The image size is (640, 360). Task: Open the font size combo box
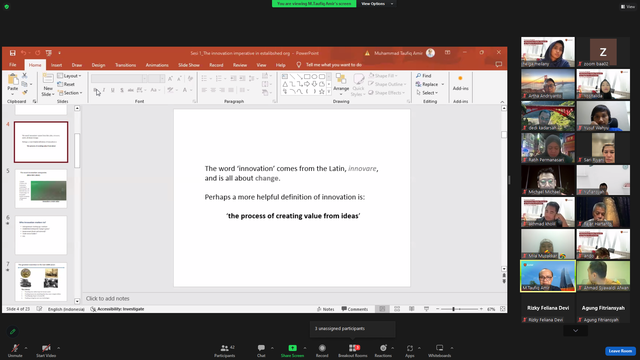point(156,78)
